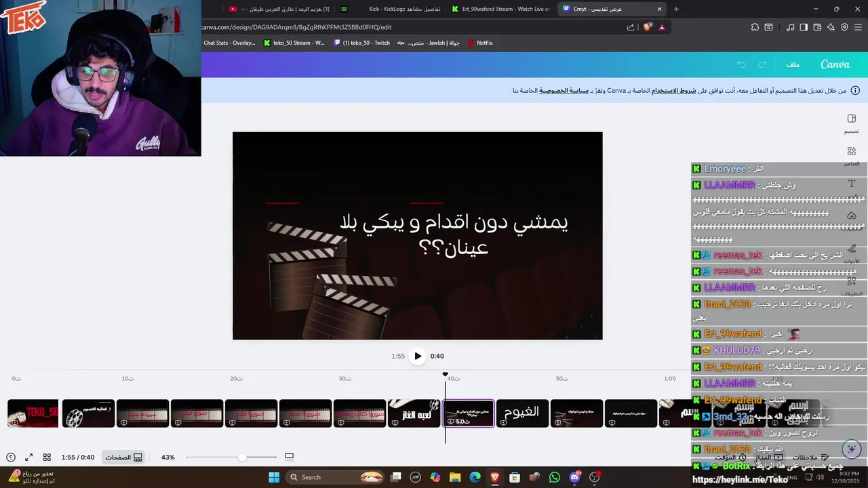The image size is (868, 488).
Task: Switch to the Ert_99wafend Stream browser tab
Action: [501, 9]
